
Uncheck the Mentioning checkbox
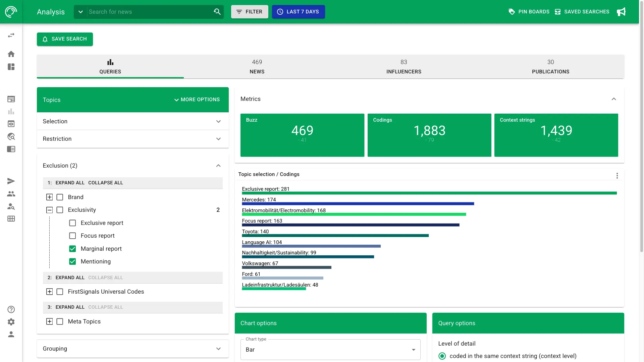coord(72,261)
